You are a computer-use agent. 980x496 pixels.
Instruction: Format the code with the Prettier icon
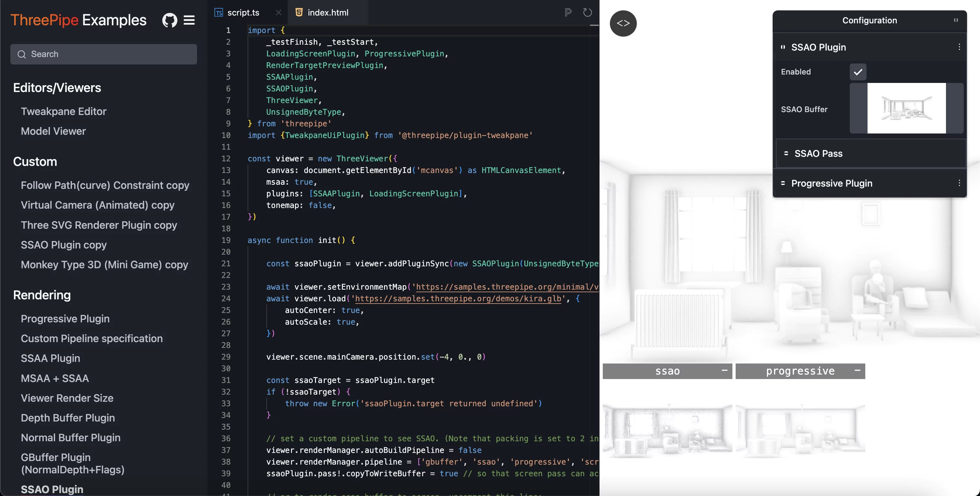coord(568,12)
